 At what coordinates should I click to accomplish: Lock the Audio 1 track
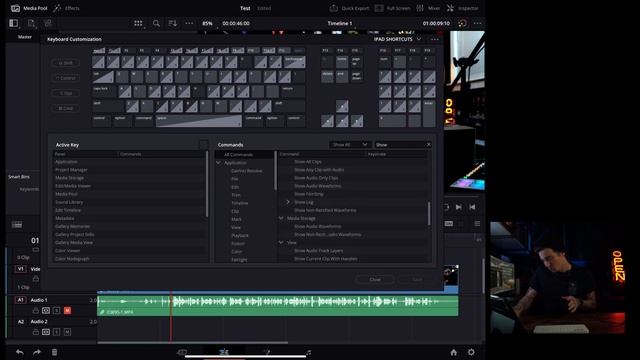pos(36,311)
